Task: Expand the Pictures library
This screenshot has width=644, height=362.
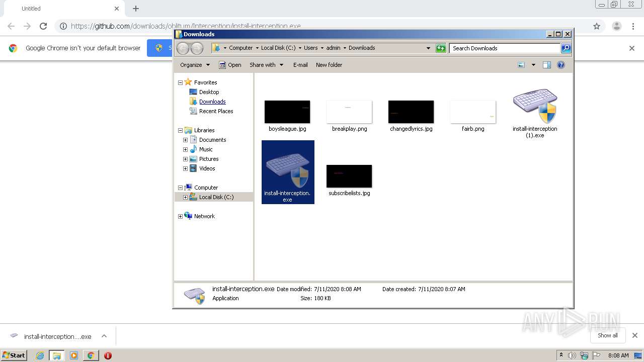Action: coord(185,159)
